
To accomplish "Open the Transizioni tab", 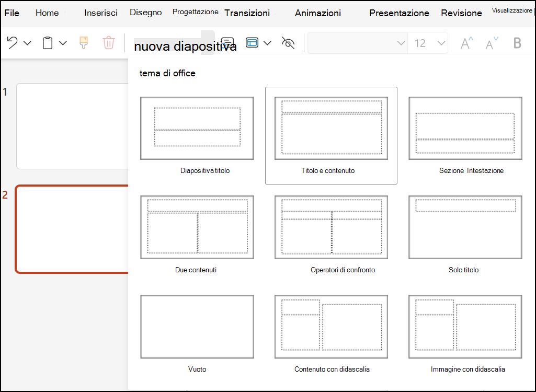I will [x=247, y=13].
